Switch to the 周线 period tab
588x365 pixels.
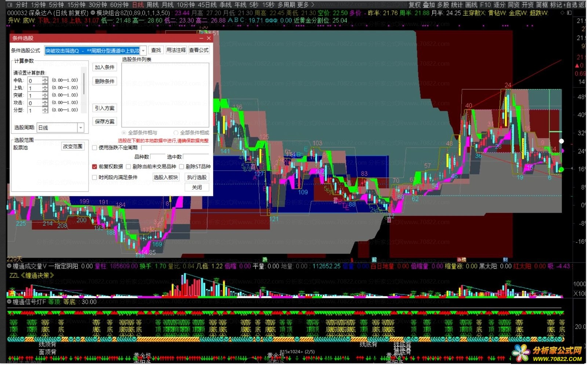tap(152, 5)
